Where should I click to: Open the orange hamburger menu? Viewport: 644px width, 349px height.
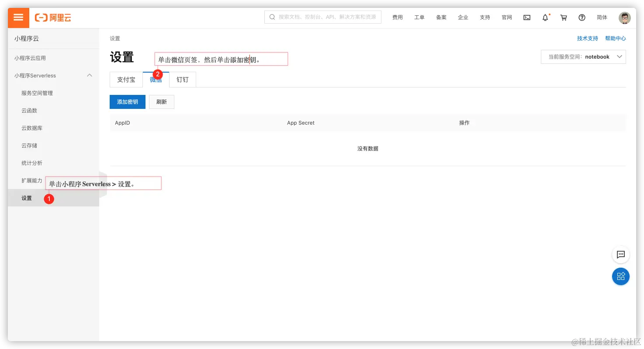point(18,17)
